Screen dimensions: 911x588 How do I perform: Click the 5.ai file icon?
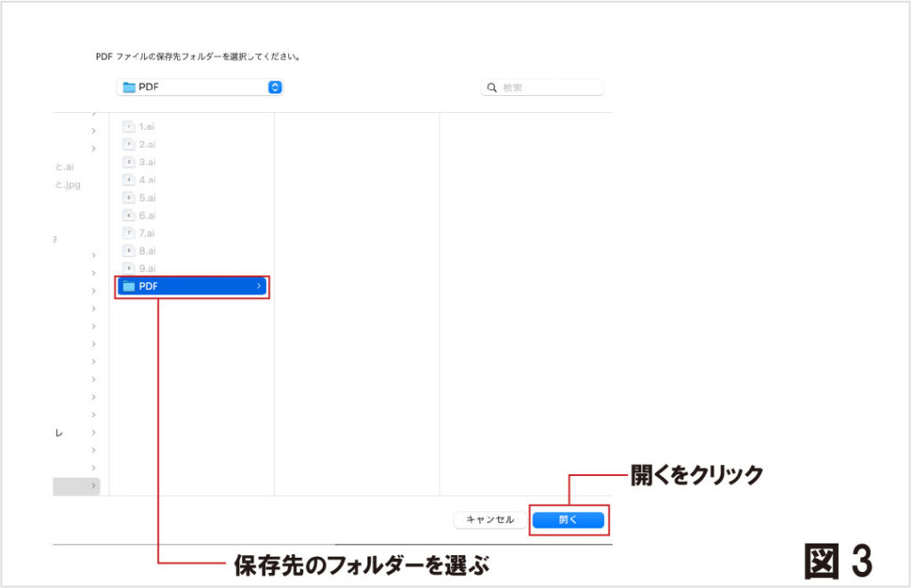pos(128,197)
